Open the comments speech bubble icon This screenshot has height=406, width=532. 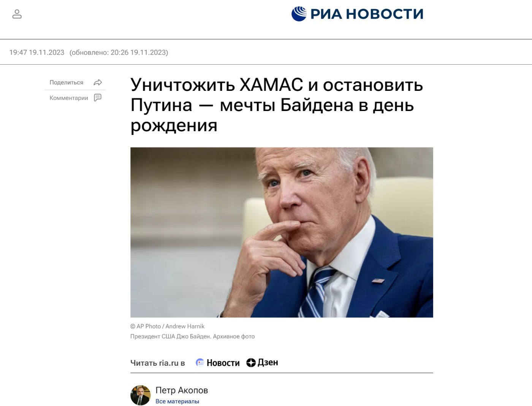[98, 98]
